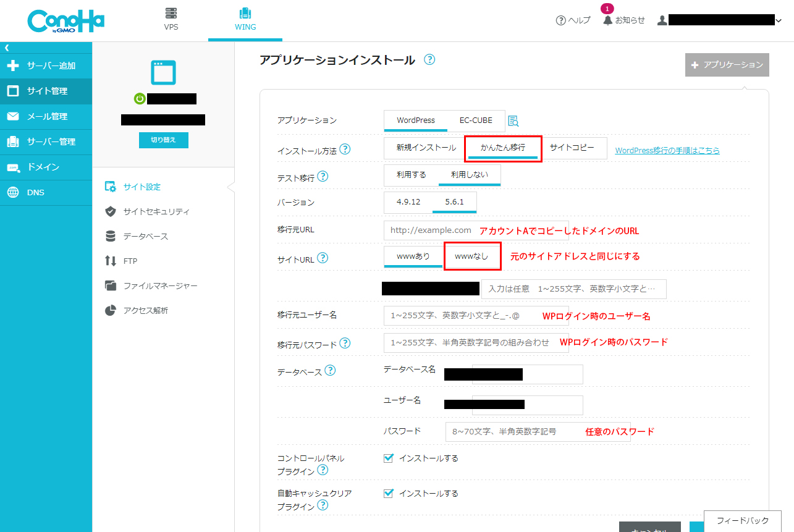
Task: Click help icon next to インストール方法
Action: [345, 150]
